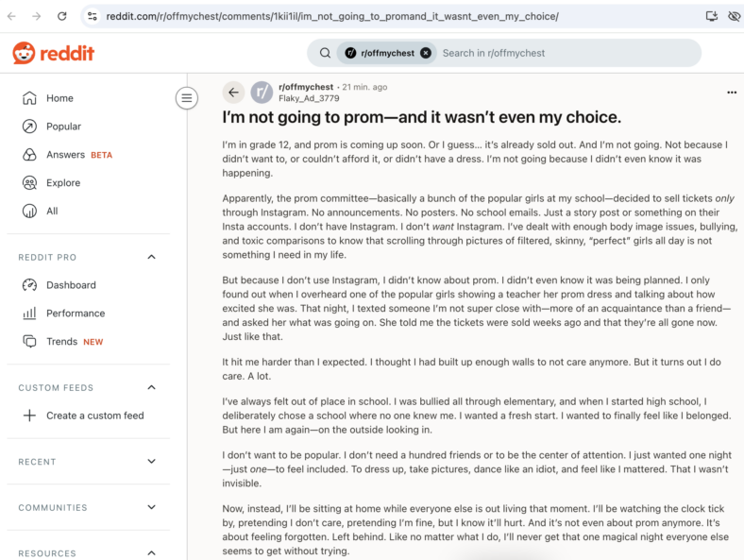Click the back arrow beside the post
Image resolution: width=744 pixels, height=560 pixels.
233,92
